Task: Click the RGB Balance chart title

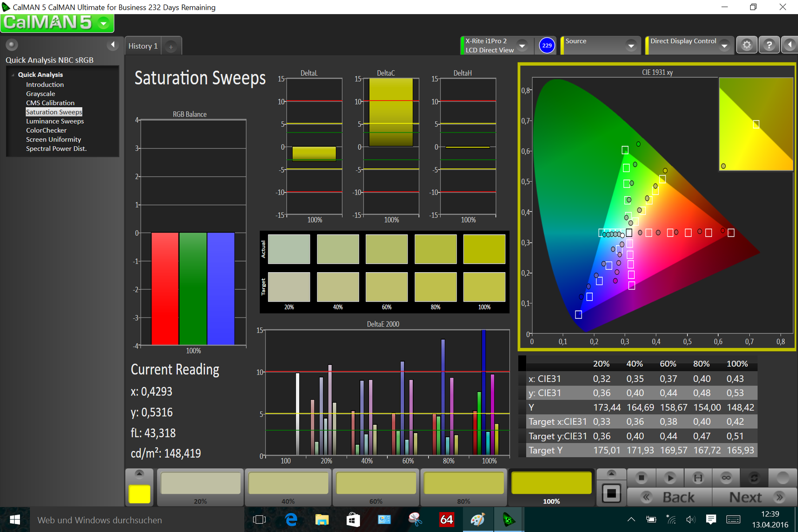Action: pos(190,114)
